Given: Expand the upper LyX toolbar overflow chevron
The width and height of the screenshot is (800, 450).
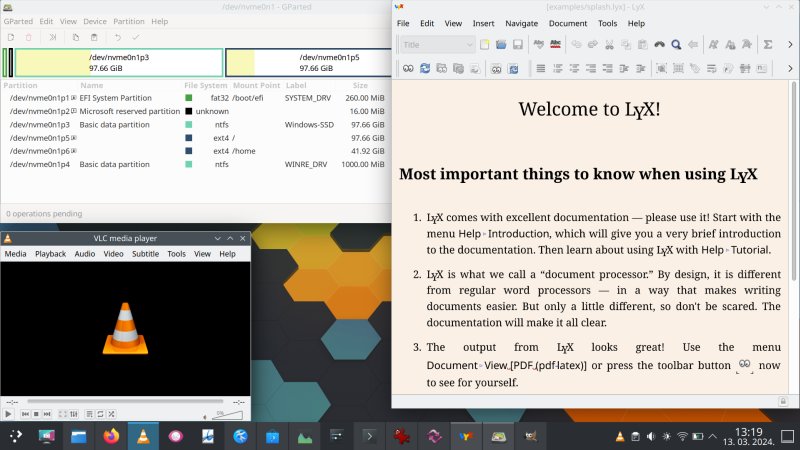Looking at the screenshot, I should [x=790, y=45].
